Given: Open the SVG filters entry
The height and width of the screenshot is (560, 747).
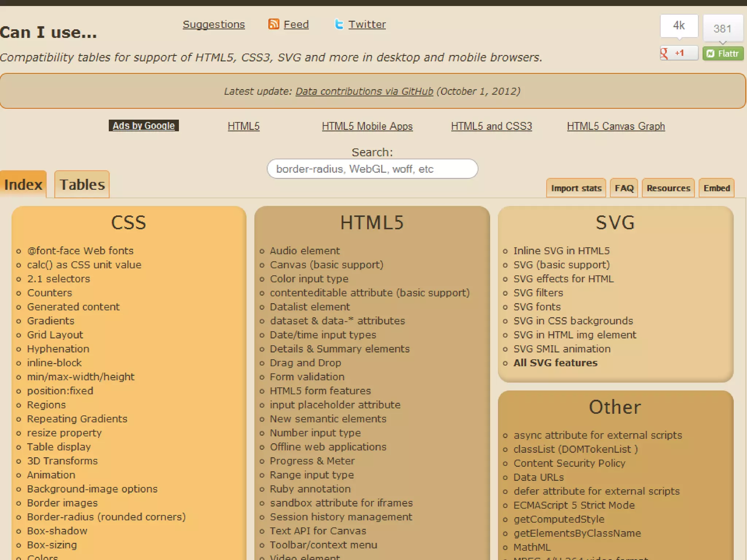Looking at the screenshot, I should click(x=538, y=293).
